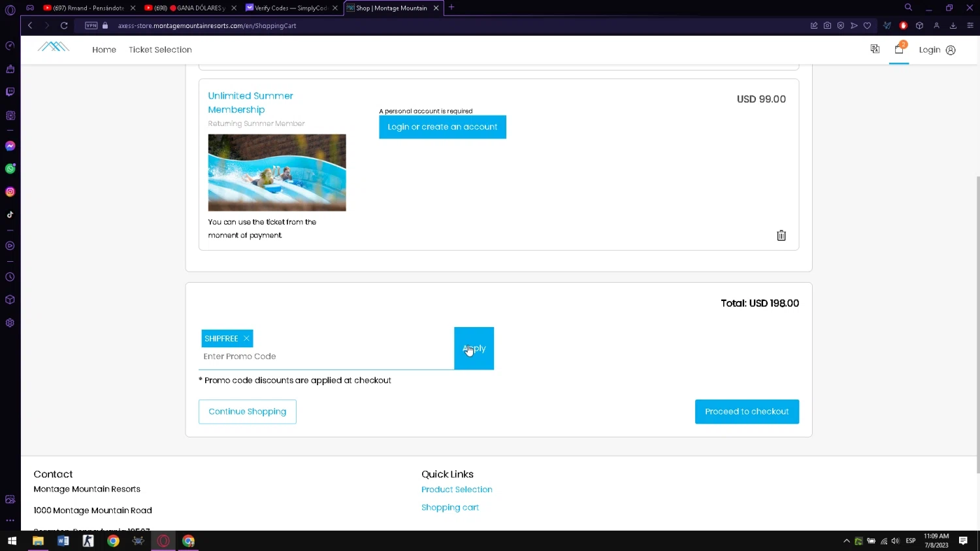
Task: Open WhatsApp in the Opera sidebar
Action: point(10,169)
